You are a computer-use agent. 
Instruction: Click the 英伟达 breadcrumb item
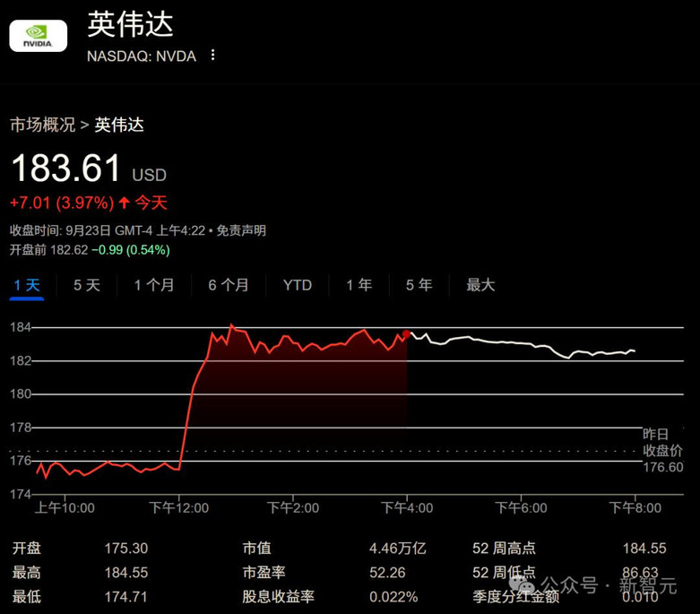pyautogui.click(x=119, y=125)
